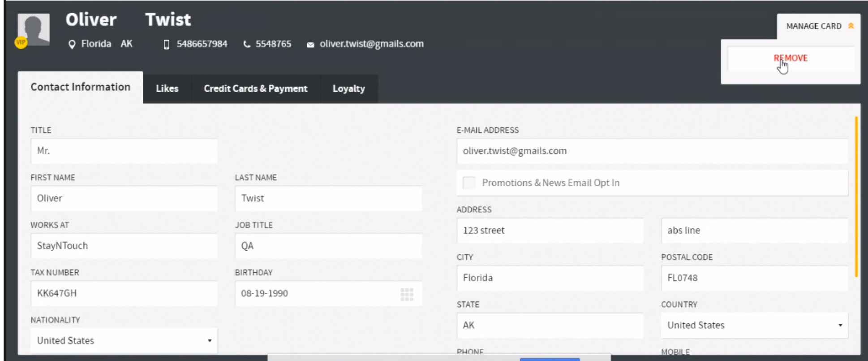Click the envelope icon in header

point(310,44)
